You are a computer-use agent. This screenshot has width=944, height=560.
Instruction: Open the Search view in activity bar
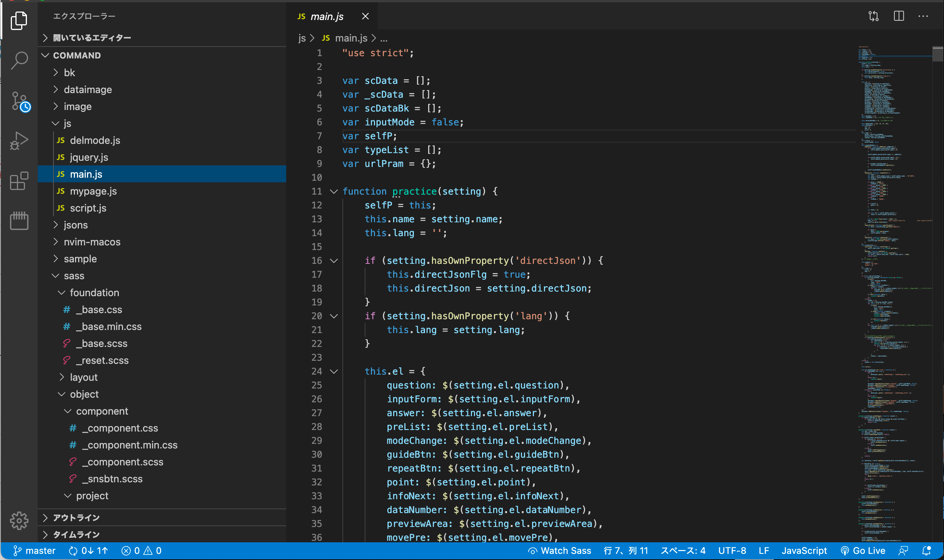click(x=19, y=60)
